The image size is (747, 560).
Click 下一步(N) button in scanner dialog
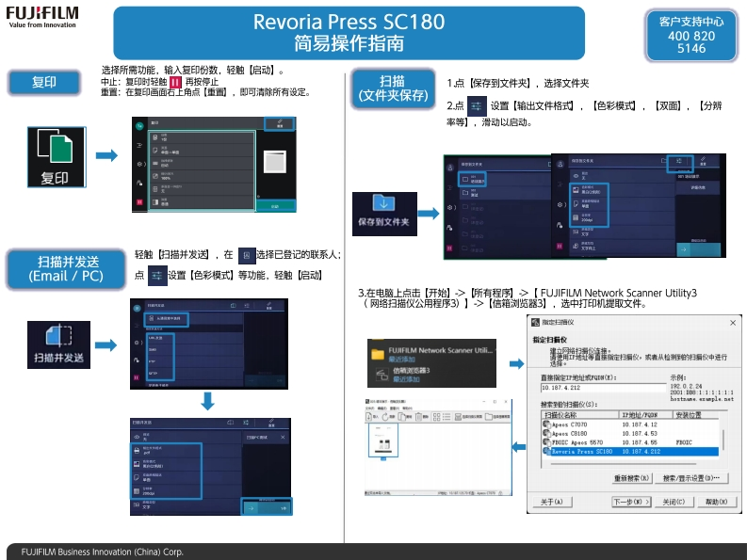631,502
